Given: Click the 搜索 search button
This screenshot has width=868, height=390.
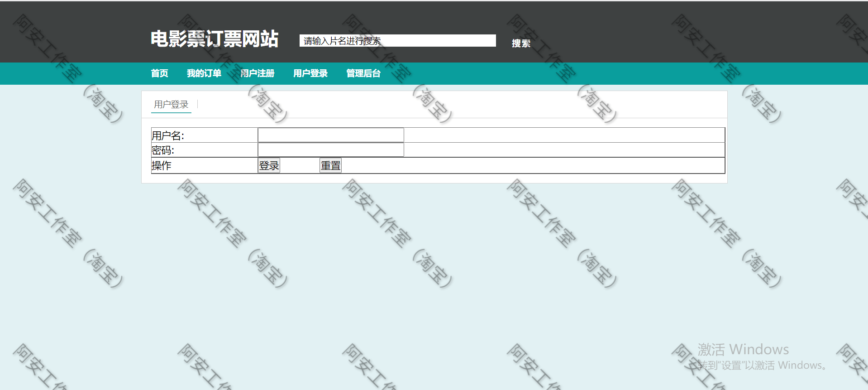Looking at the screenshot, I should 521,43.
